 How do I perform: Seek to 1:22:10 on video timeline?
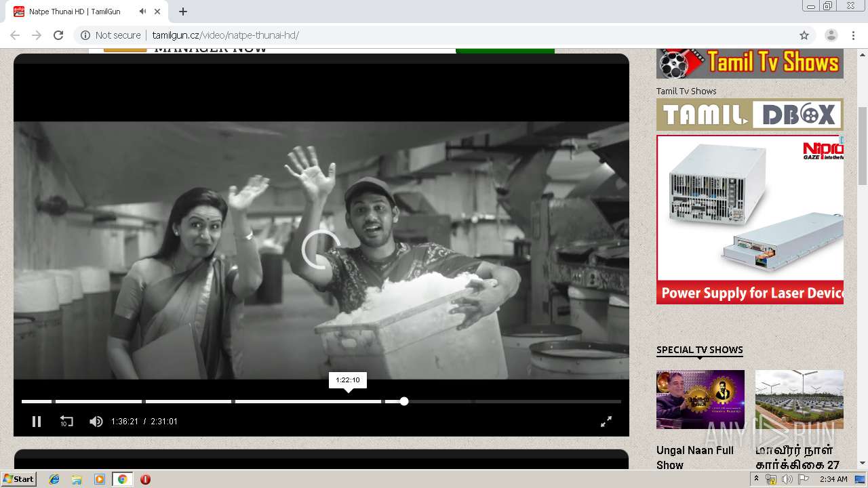click(x=348, y=401)
